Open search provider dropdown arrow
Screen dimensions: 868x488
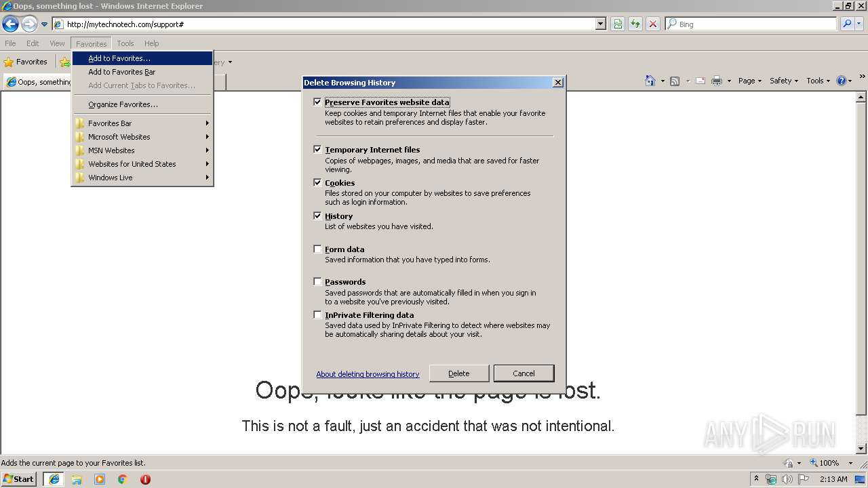tap(859, 24)
